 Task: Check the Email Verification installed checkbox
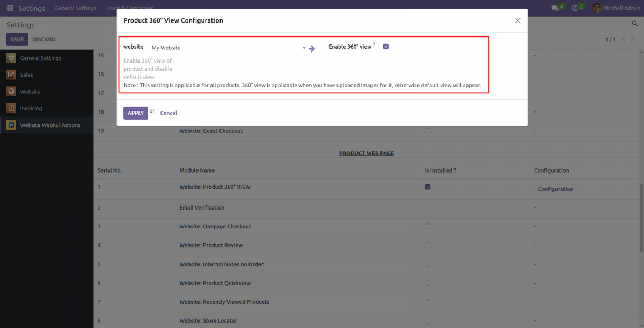427,207
